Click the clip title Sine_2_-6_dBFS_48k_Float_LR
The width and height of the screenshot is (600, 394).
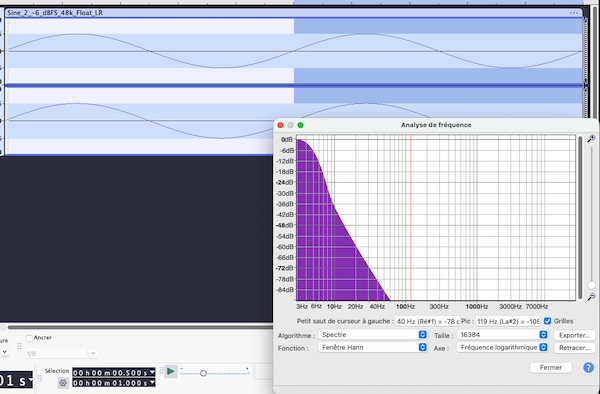click(x=55, y=13)
